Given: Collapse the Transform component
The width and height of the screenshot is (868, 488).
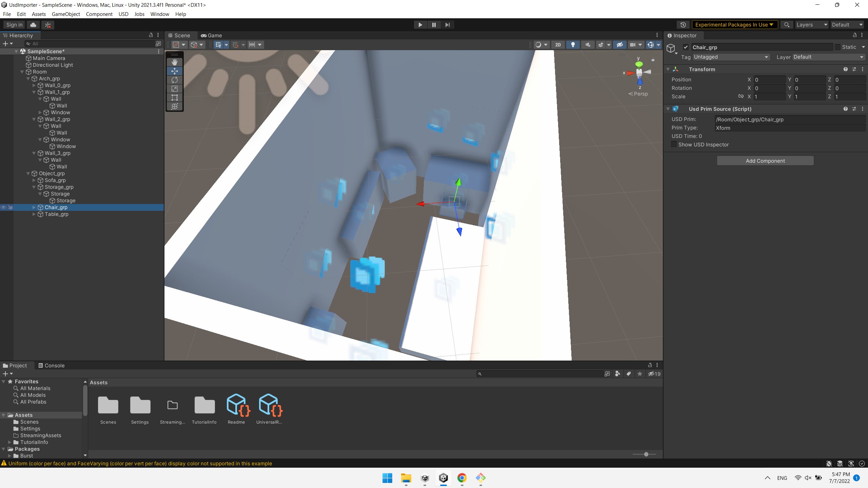Looking at the screenshot, I should click(x=668, y=69).
